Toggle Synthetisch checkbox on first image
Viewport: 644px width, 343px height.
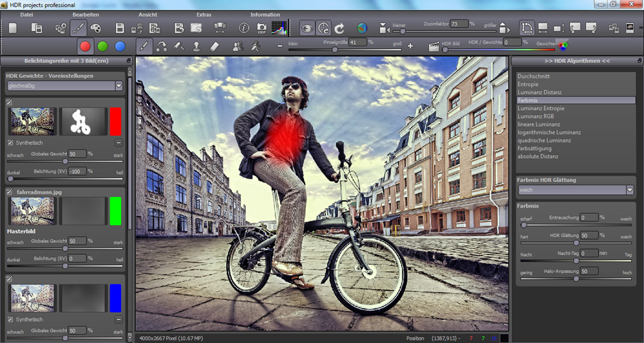point(10,142)
